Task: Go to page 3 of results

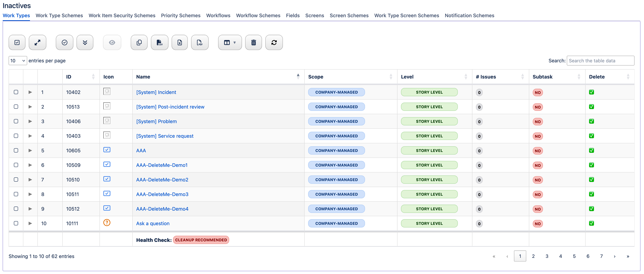Action: (547, 256)
